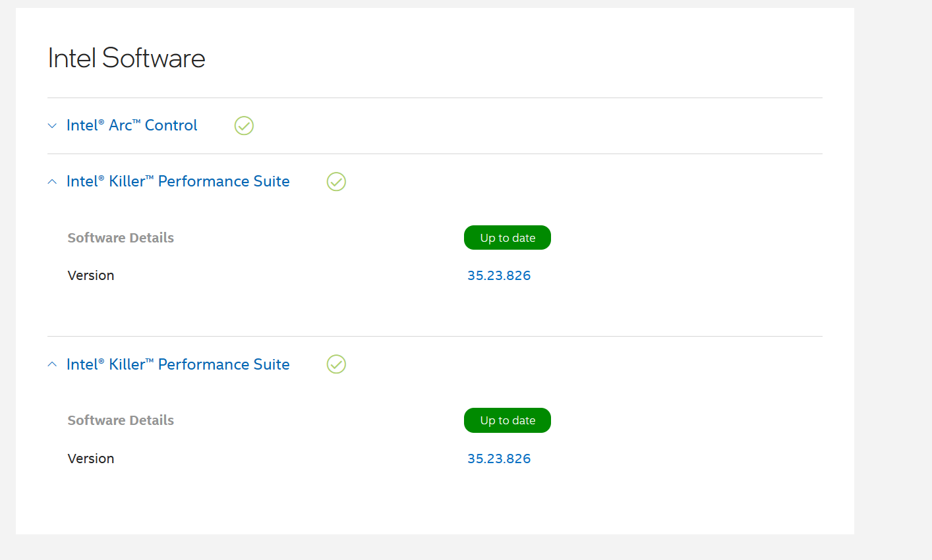Click the lower Intel Killer Performance Suite title
Screen dimensions: 932x560
coord(178,364)
